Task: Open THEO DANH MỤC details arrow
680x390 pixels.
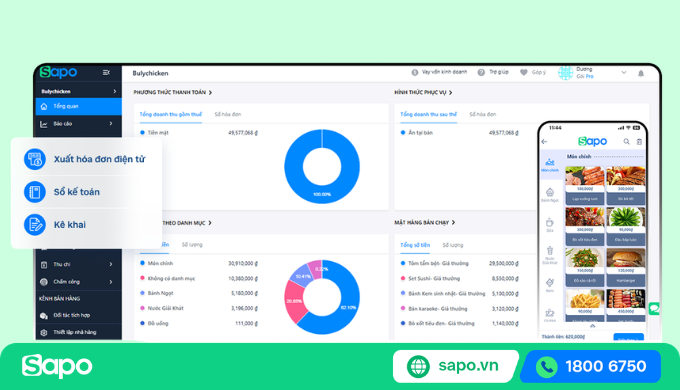Action: 210,223
